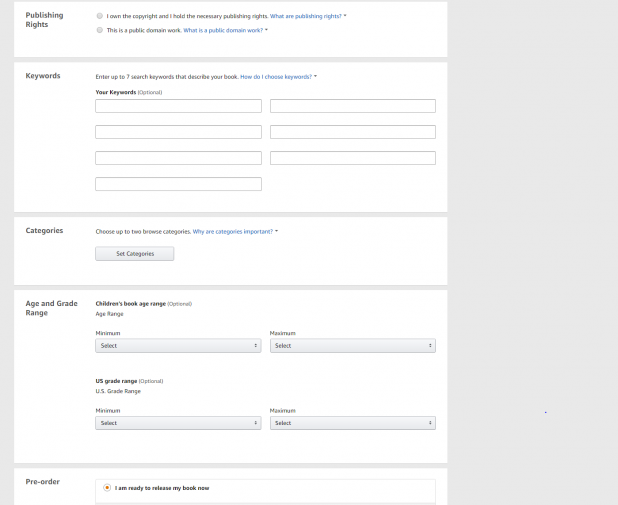618x505 pixels.
Task: Select 'This is a public domain work' option
Action: [x=100, y=30]
